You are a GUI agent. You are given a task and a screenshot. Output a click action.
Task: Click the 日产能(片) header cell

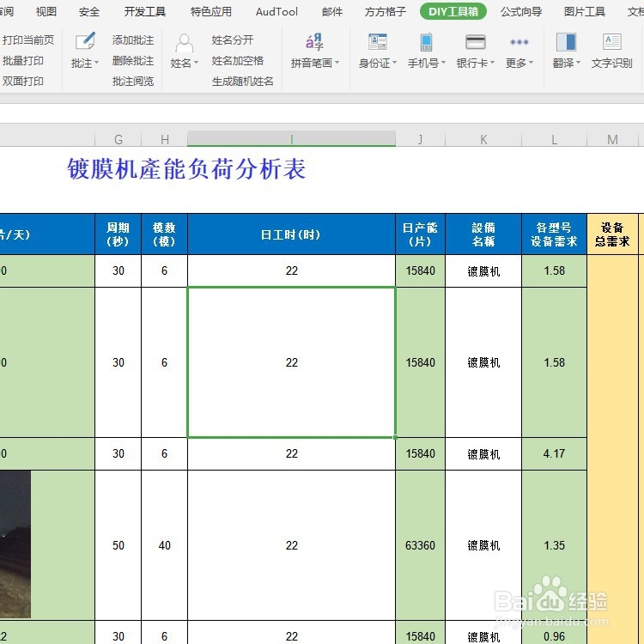pyautogui.click(x=420, y=234)
